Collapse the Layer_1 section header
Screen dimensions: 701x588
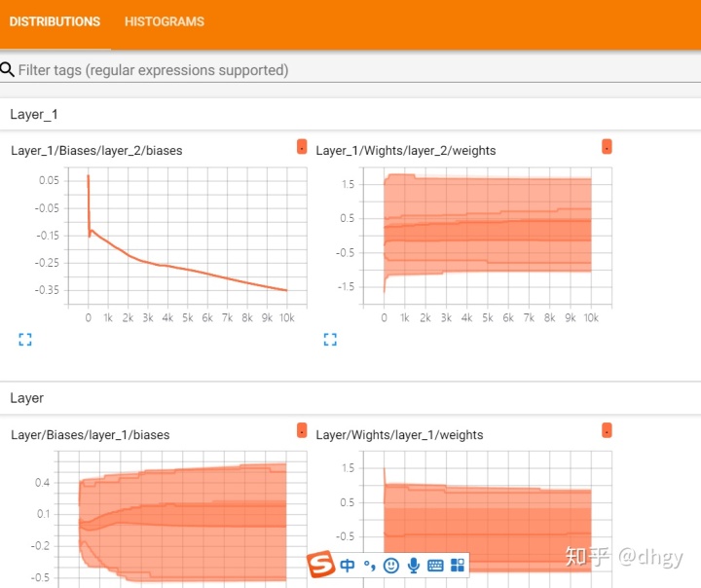coord(350,115)
